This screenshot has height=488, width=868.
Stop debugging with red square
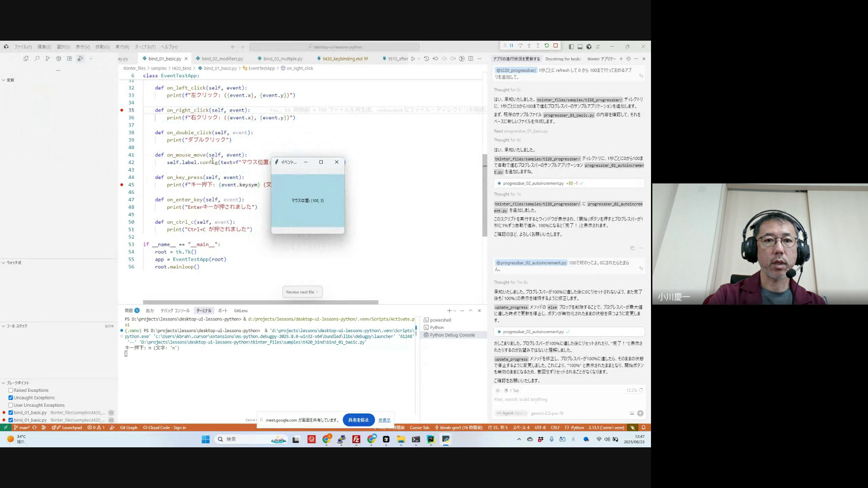[556, 46]
